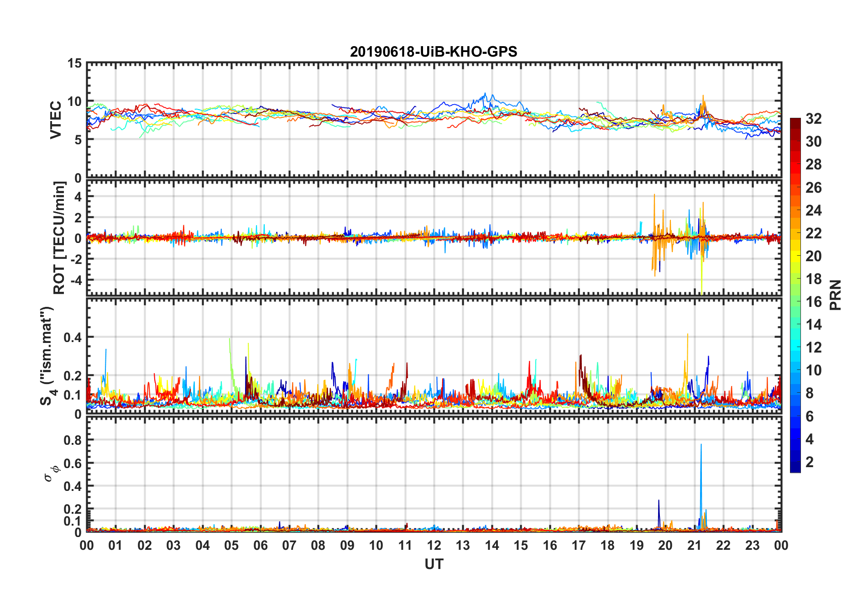
Task: Click colorbar tick label 10
Action: 813,370
